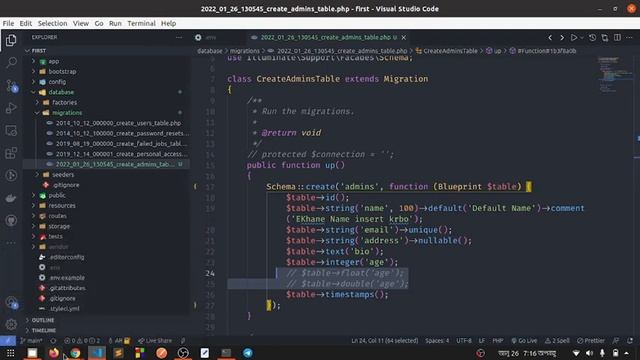Open create_users_table.php in Explorer
The image size is (640, 360).
click(118, 123)
